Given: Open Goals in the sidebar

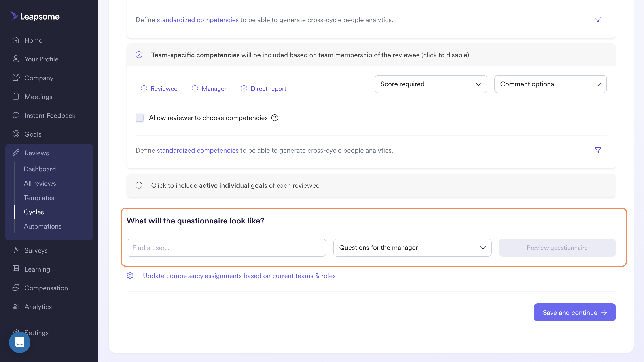Looking at the screenshot, I should click(x=33, y=134).
